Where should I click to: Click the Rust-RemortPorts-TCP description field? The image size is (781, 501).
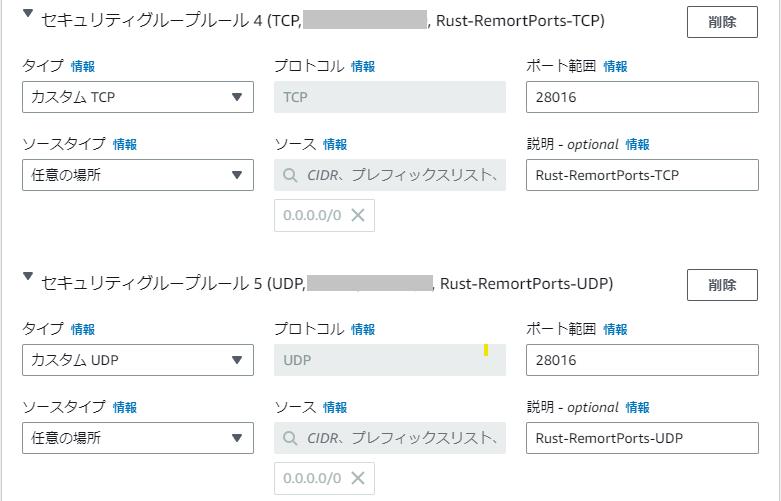642,175
